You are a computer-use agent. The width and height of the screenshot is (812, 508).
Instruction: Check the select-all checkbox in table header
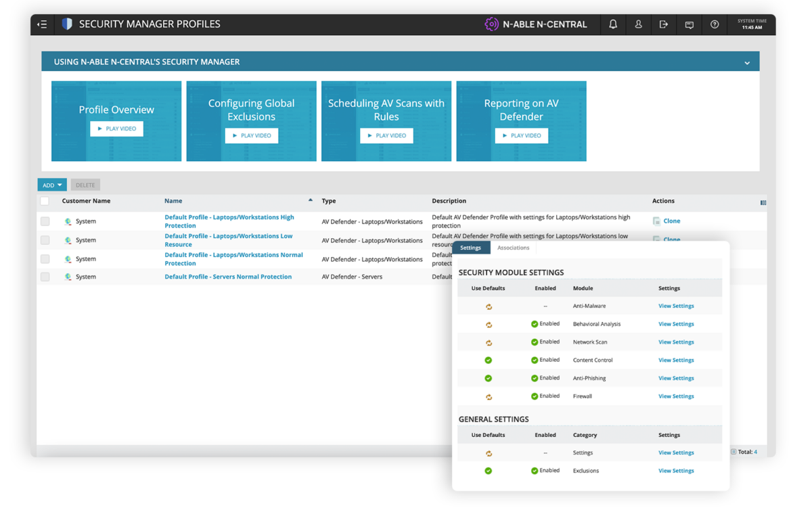(44, 201)
